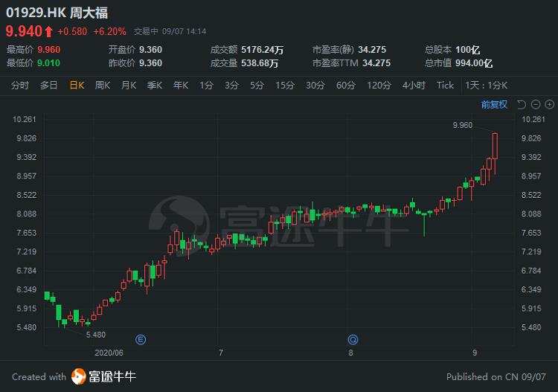The image size is (558, 392).
Task: Select the 年K yearly tab
Action: (x=181, y=86)
